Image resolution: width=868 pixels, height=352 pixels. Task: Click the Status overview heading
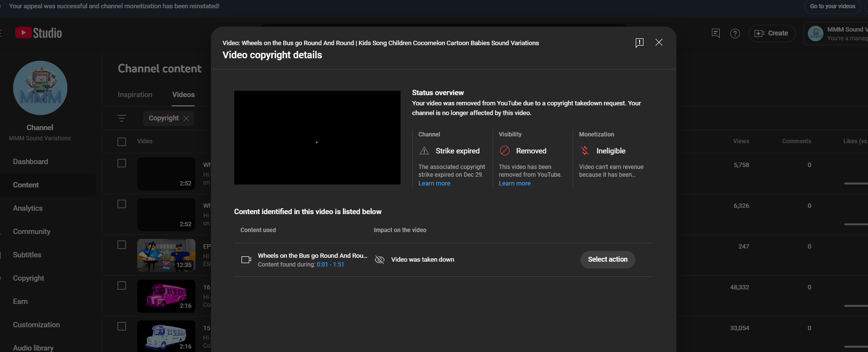[438, 93]
